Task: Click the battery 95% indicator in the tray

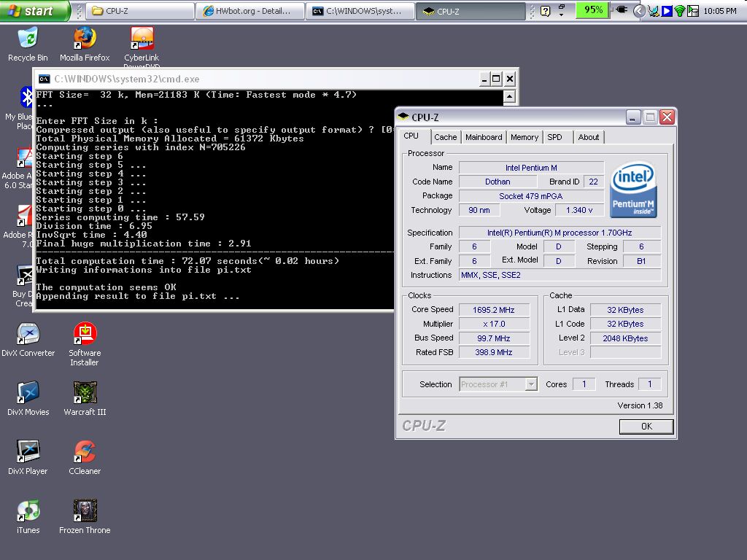Action: click(x=592, y=10)
